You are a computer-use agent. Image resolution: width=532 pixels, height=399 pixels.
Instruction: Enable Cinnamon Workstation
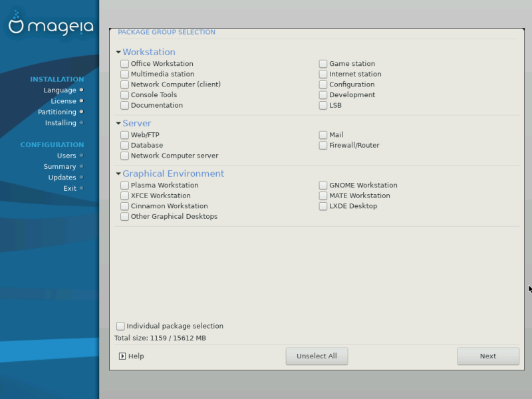(124, 206)
